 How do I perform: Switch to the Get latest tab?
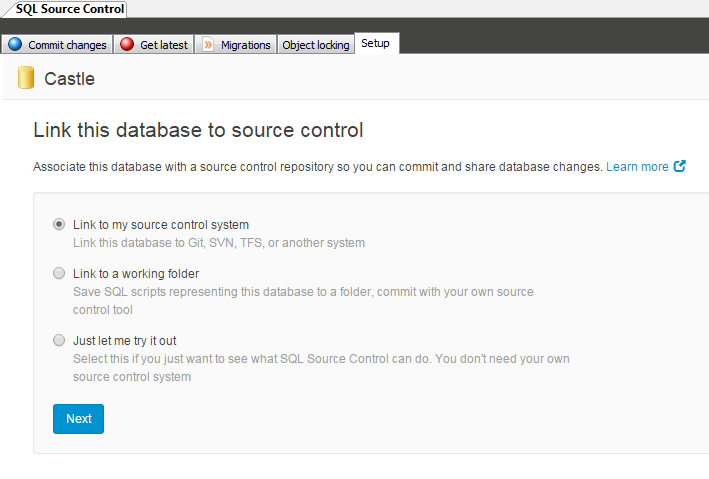tap(154, 45)
